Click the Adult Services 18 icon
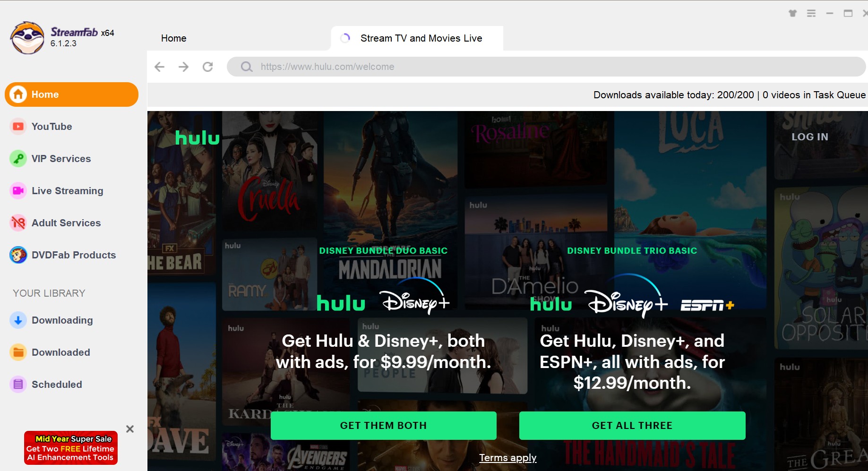Image resolution: width=868 pixels, height=471 pixels. pyautogui.click(x=18, y=223)
